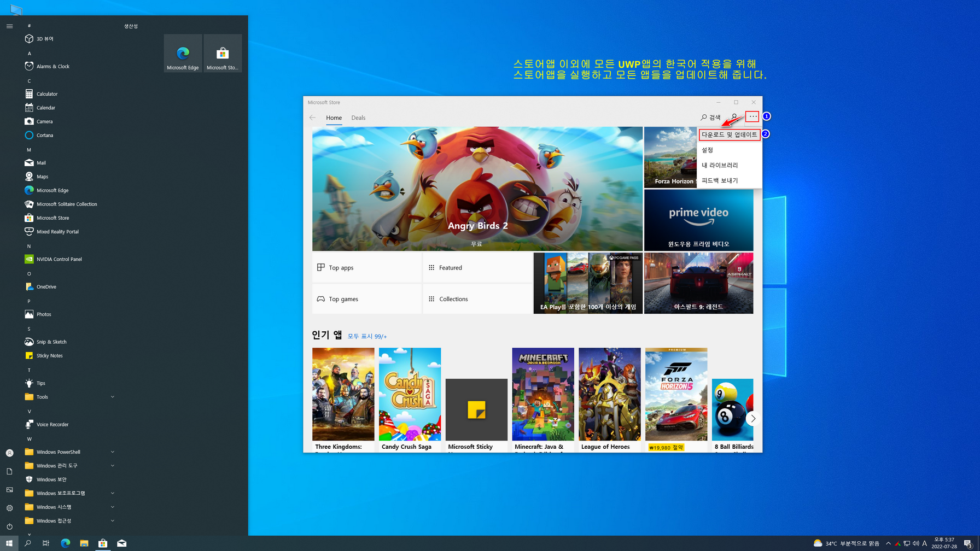The height and width of the screenshot is (551, 980).
Task: Launch Snip & Sketch
Action: click(68, 342)
